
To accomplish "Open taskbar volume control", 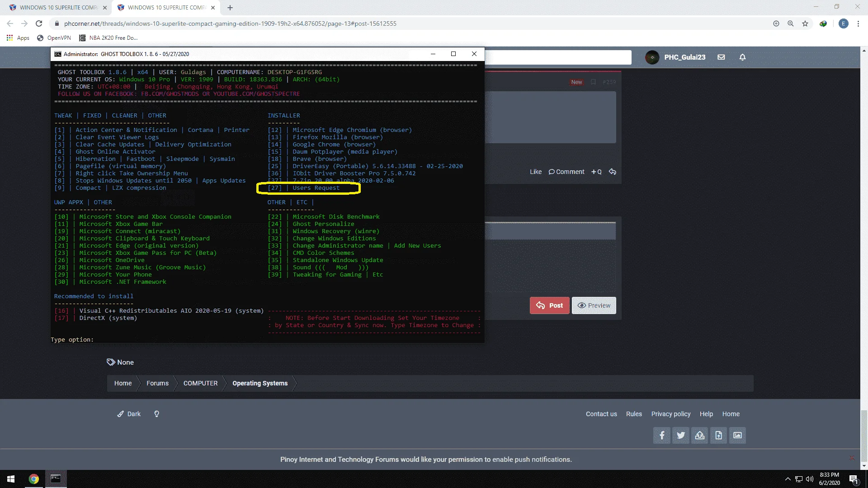I will [810, 479].
